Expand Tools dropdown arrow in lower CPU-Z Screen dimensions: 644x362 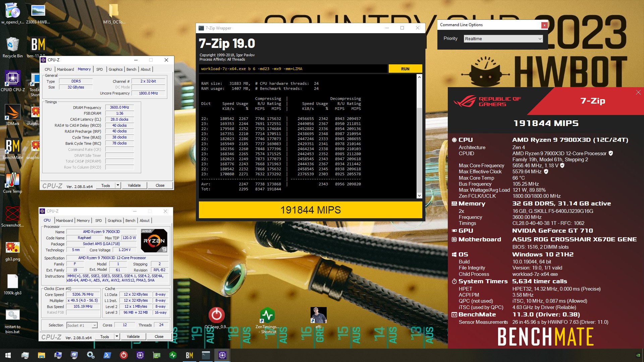coord(117,337)
